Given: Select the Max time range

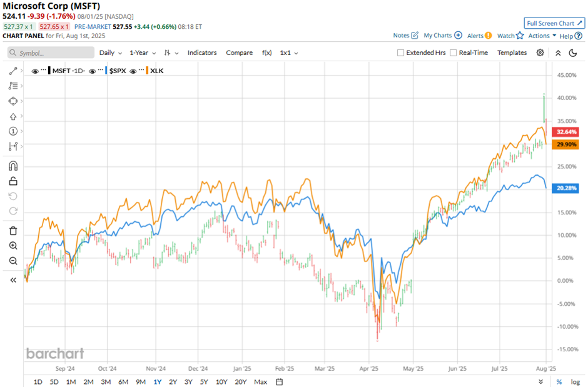Looking at the screenshot, I should coord(261,382).
